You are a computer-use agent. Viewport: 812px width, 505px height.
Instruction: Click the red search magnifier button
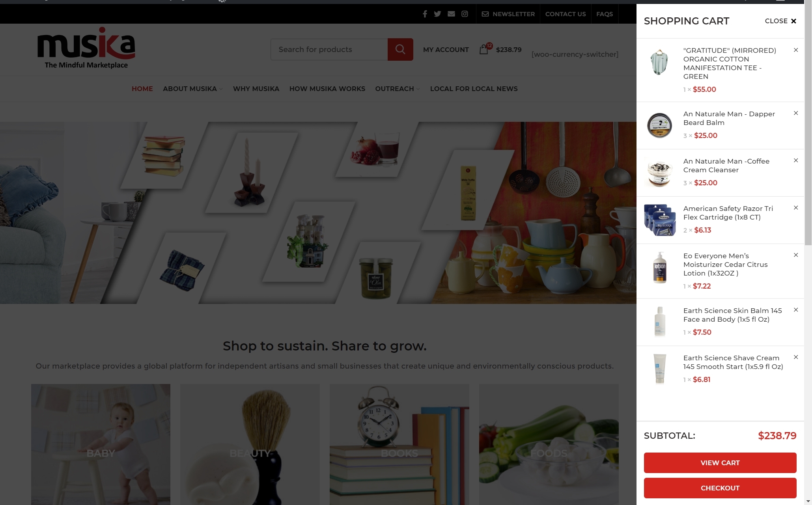400,49
